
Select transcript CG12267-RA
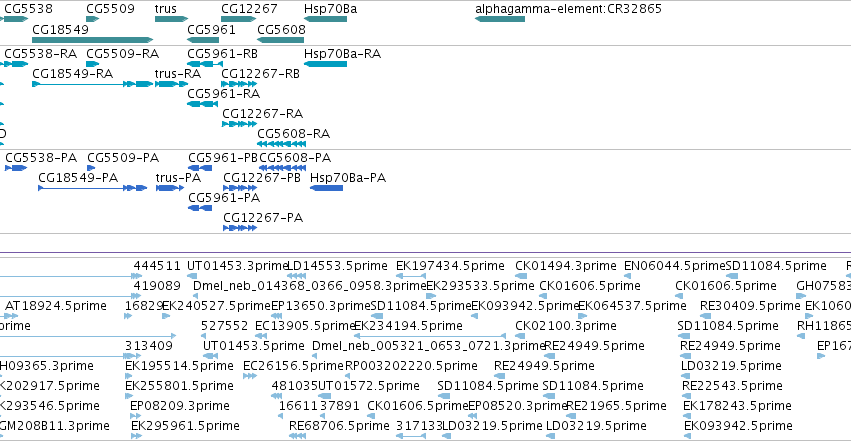[239, 124]
